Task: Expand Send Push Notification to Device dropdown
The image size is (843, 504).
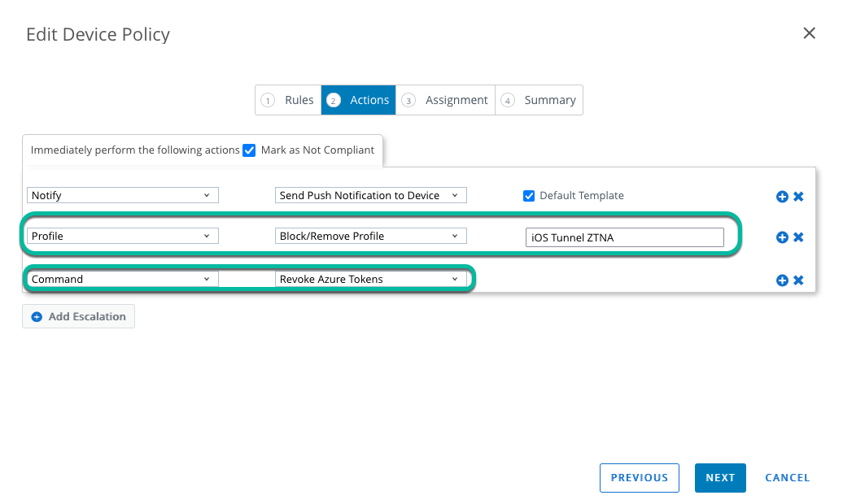Action: tap(371, 195)
